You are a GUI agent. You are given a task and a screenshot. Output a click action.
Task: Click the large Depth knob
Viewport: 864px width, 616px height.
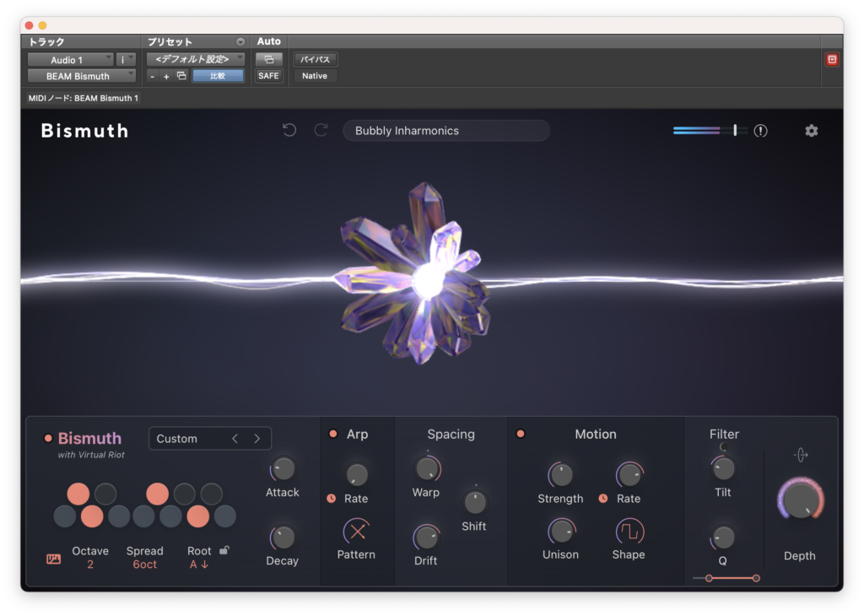801,500
